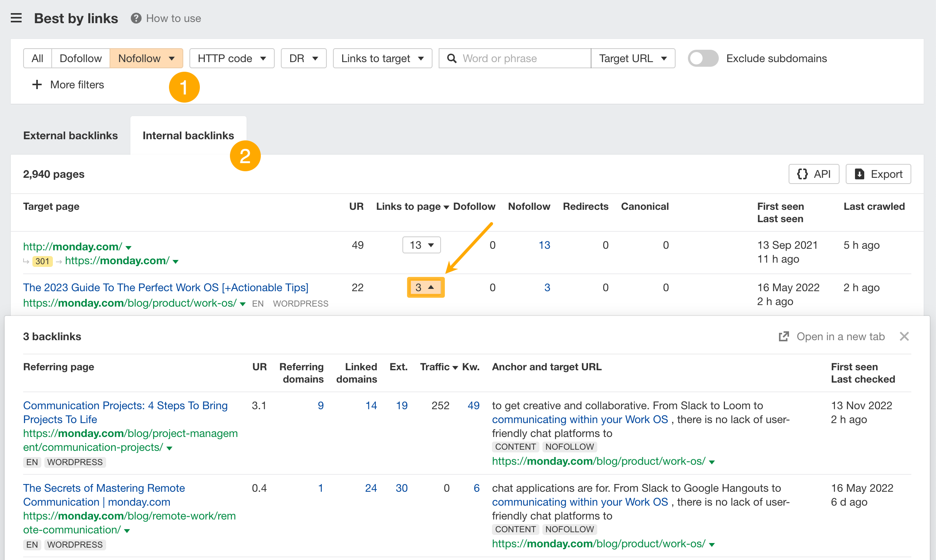936x560 pixels.
Task: Click the Redirects column header
Action: coord(585,206)
